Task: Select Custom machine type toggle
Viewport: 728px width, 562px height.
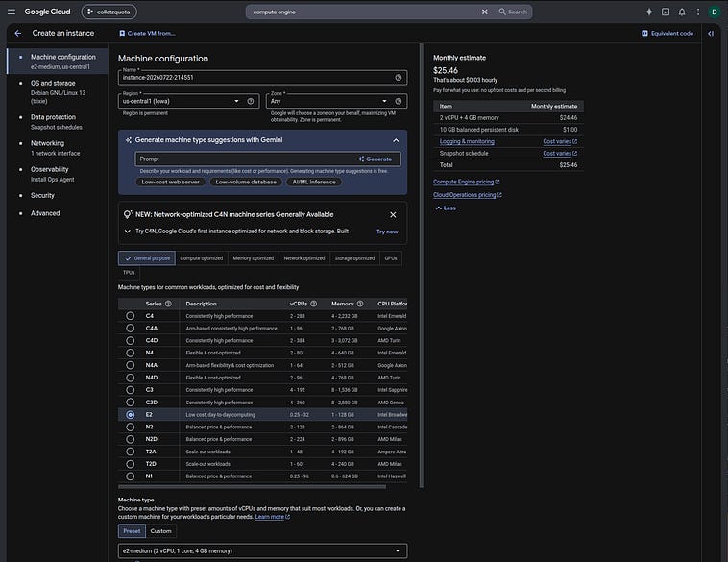Action: (x=160, y=531)
